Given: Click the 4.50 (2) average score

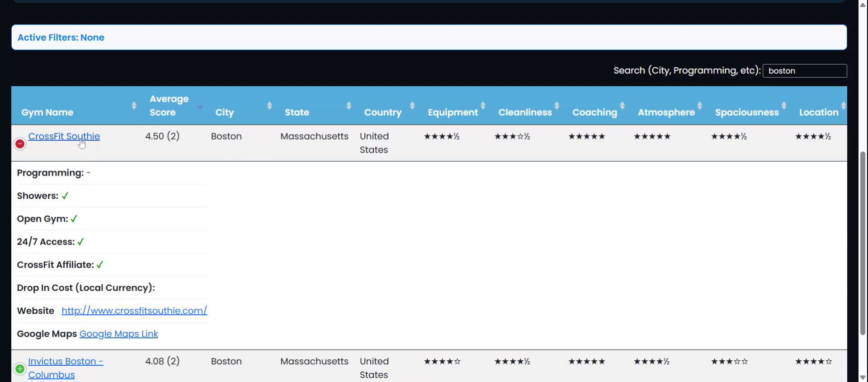Looking at the screenshot, I should coord(162,136).
